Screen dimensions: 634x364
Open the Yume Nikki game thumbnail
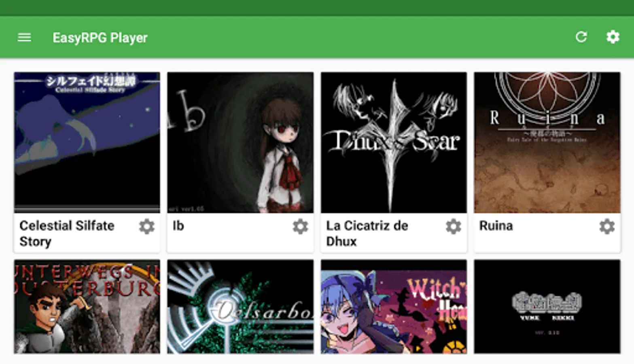click(x=547, y=307)
